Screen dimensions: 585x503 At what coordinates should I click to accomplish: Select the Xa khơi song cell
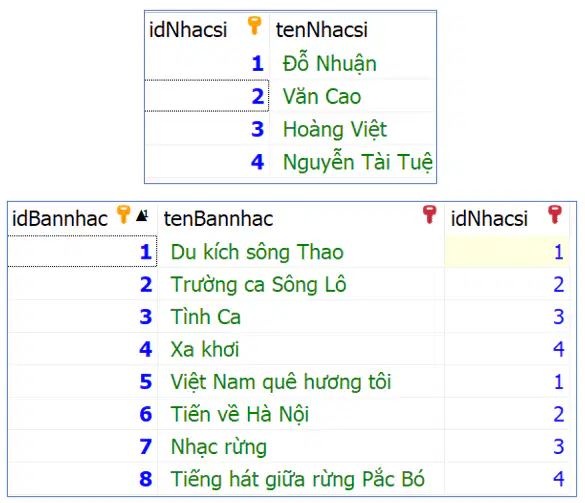click(204, 349)
